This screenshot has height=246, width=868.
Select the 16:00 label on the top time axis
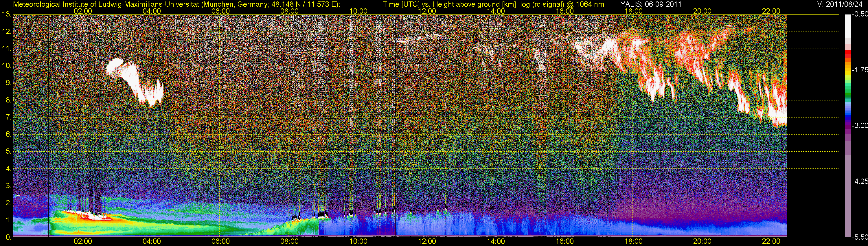point(565,11)
